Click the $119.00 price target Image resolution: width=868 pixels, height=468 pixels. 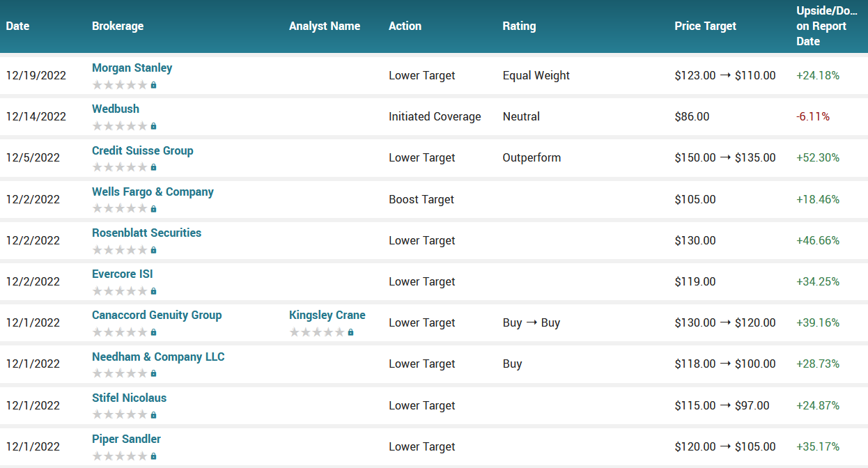coord(695,281)
